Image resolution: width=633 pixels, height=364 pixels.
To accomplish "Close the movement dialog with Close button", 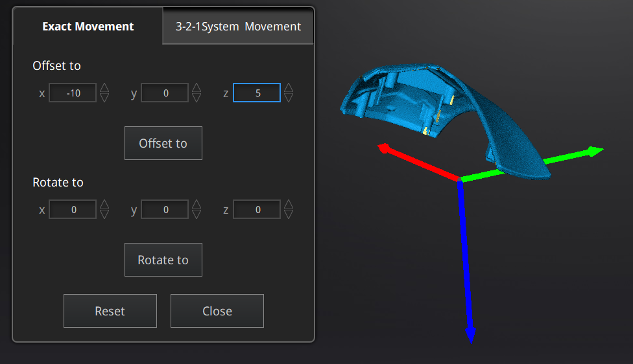I will coord(217,311).
